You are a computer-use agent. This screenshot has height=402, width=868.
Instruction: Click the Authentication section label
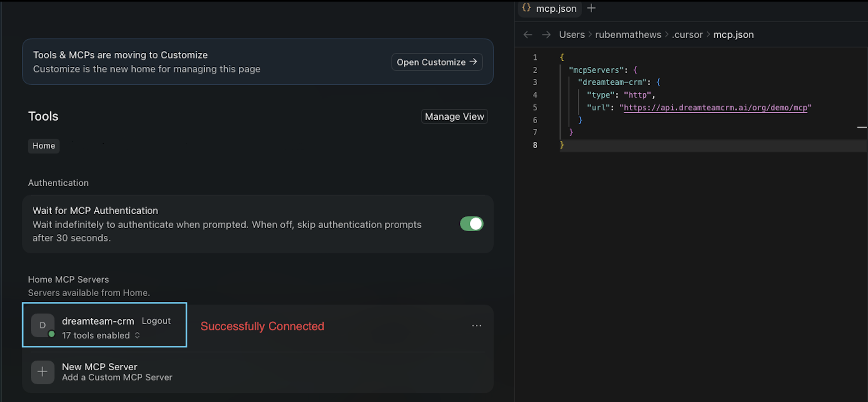tap(58, 183)
